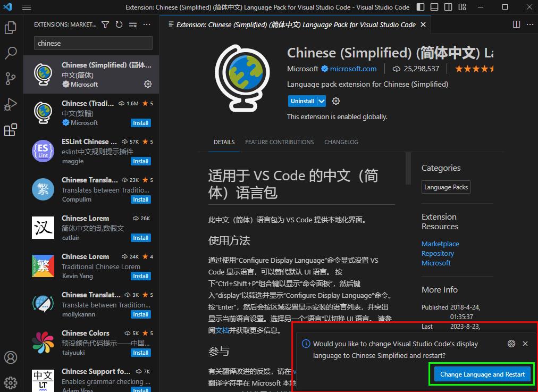Screen dimensions: 538x392
Task: Click the readme vertical scrollbar
Action: tap(408, 168)
